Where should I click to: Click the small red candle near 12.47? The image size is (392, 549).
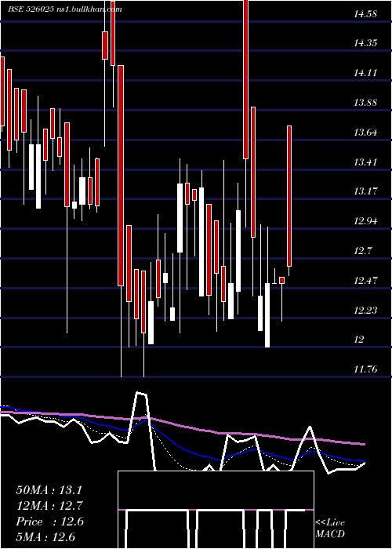281,280
